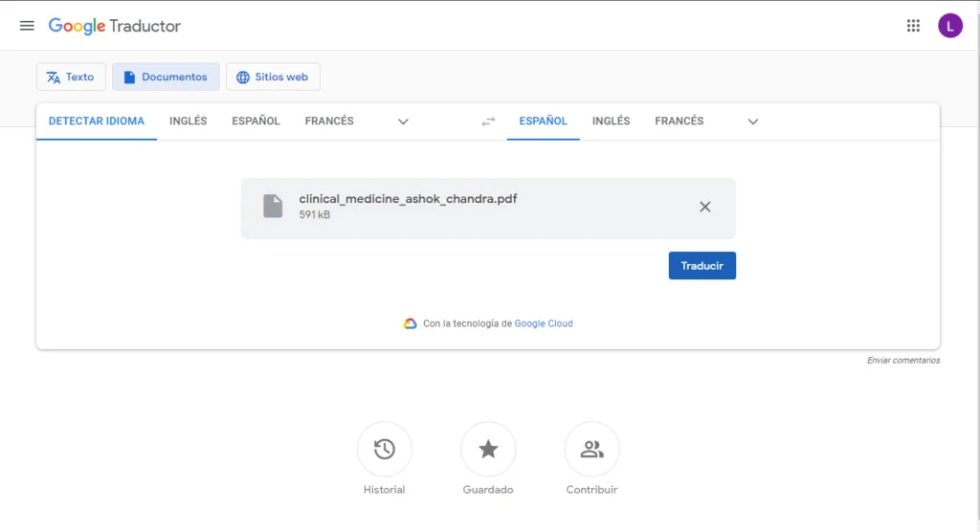The image size is (980, 532).
Task: Remove the uploaded PDF file
Action: pos(704,207)
